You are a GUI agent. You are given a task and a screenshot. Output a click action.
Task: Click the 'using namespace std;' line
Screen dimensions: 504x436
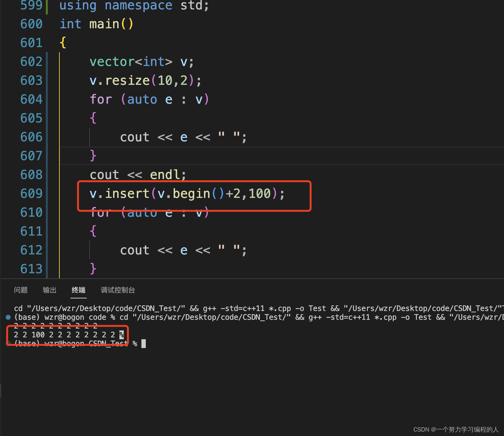[x=134, y=5]
